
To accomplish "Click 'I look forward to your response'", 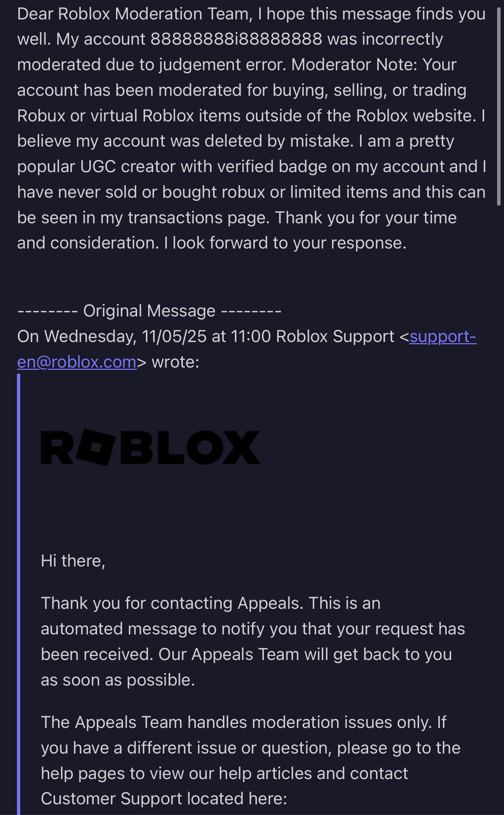I will (285, 243).
